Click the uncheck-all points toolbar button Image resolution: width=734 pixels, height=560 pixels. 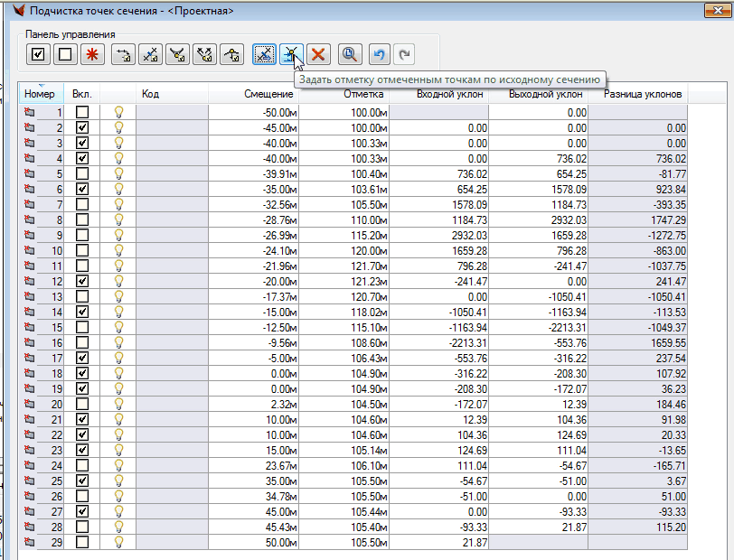coord(64,54)
